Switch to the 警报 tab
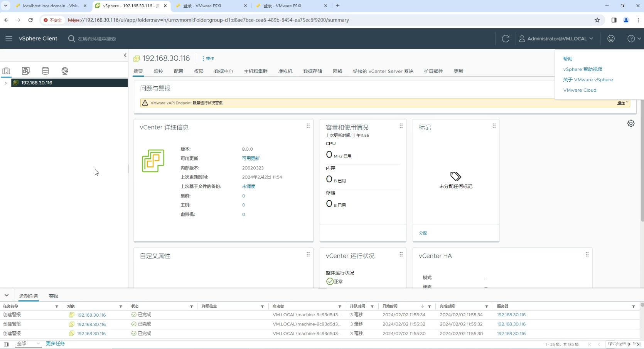 [54, 296]
